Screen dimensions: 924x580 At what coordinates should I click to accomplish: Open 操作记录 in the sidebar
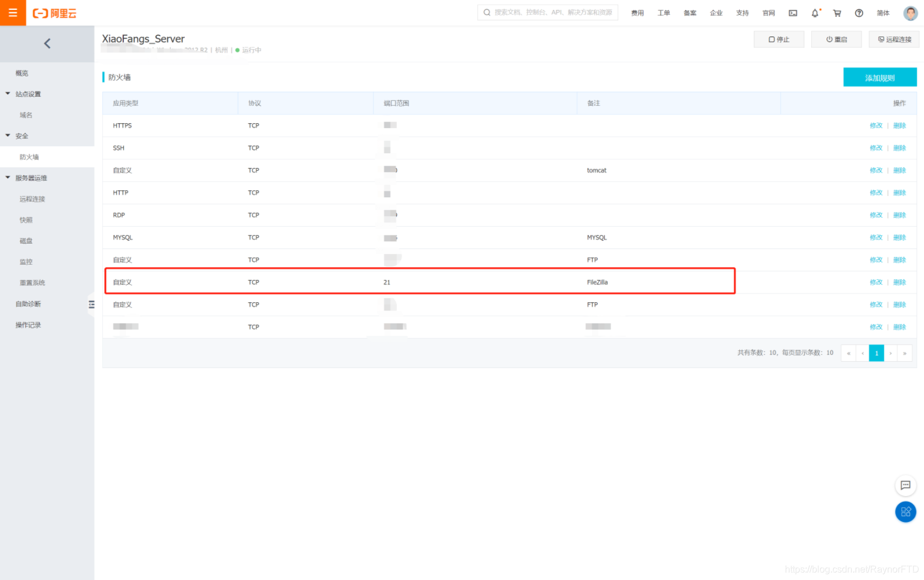point(28,325)
